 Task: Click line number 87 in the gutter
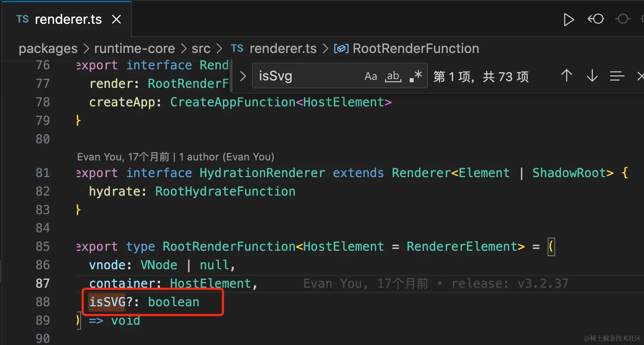coord(43,283)
